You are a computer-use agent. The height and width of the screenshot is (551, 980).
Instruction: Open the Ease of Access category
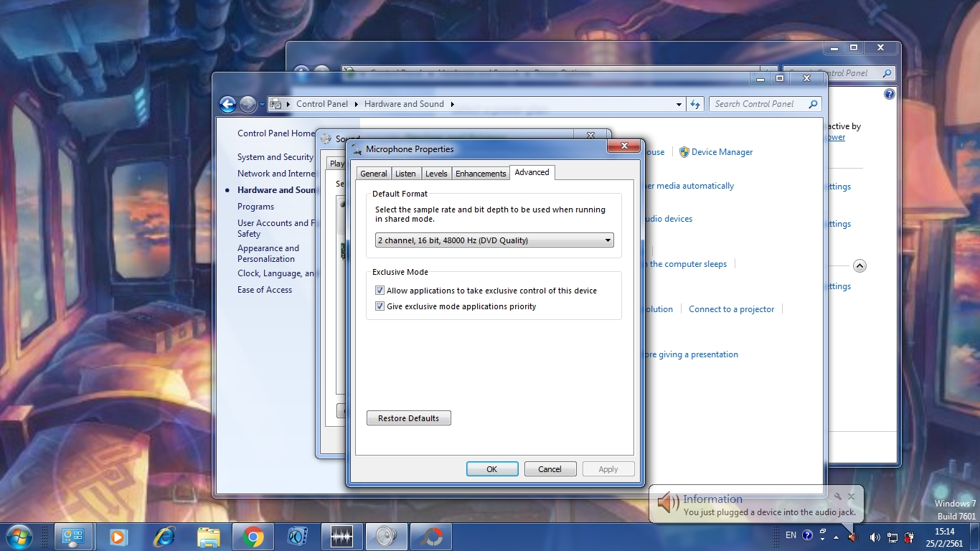265,290
